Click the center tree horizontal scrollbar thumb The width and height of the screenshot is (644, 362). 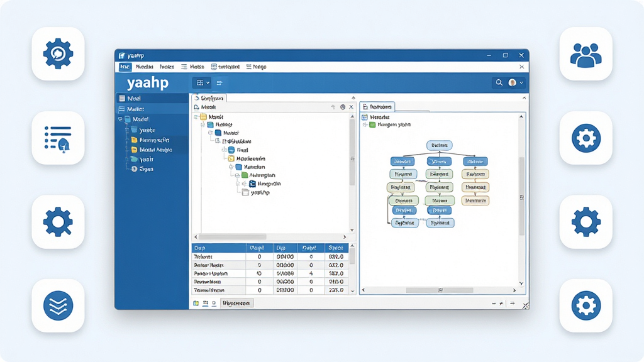click(x=233, y=237)
